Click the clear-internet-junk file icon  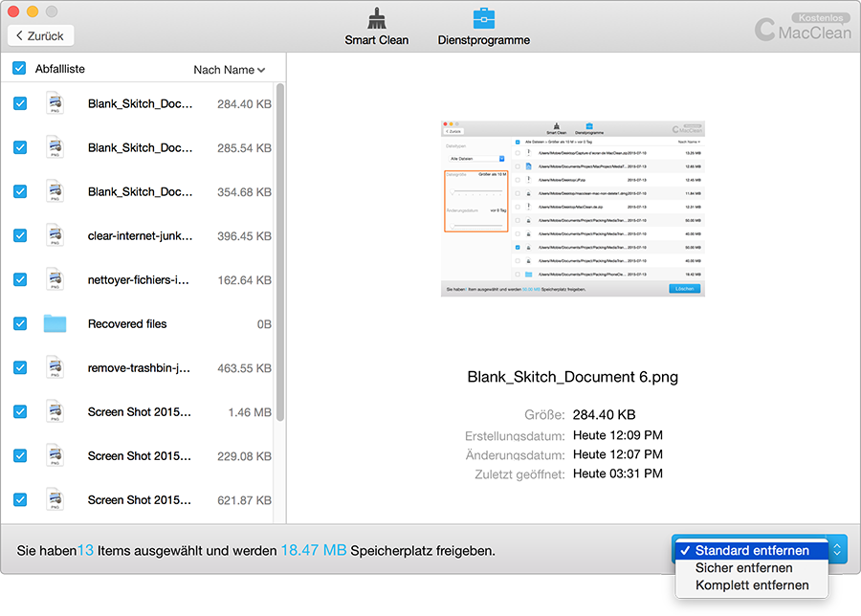click(x=55, y=235)
